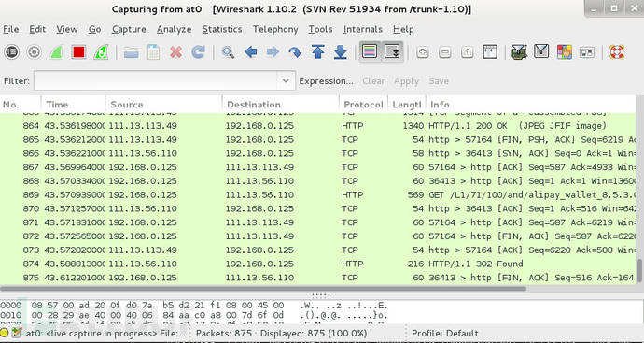Screen dimensions: 644x343
Task: Go to specific packet curved arrow
Action: click(x=295, y=52)
